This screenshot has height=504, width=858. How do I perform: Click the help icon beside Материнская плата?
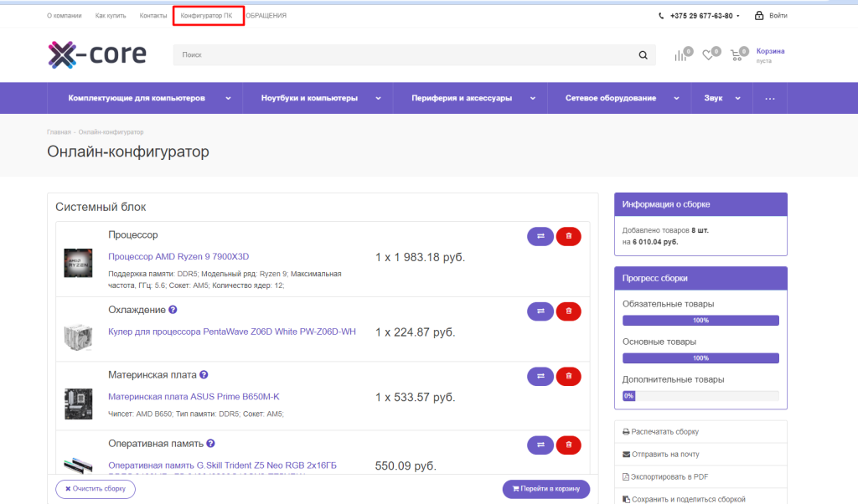tap(204, 375)
